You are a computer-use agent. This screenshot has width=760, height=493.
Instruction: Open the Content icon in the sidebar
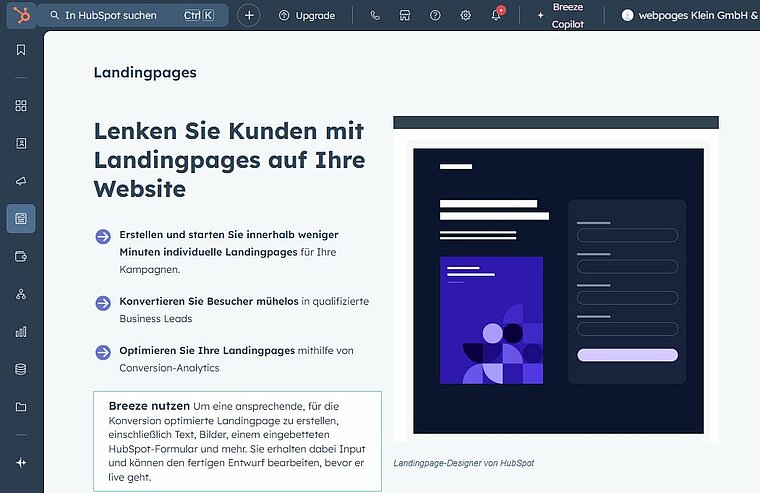point(21,219)
